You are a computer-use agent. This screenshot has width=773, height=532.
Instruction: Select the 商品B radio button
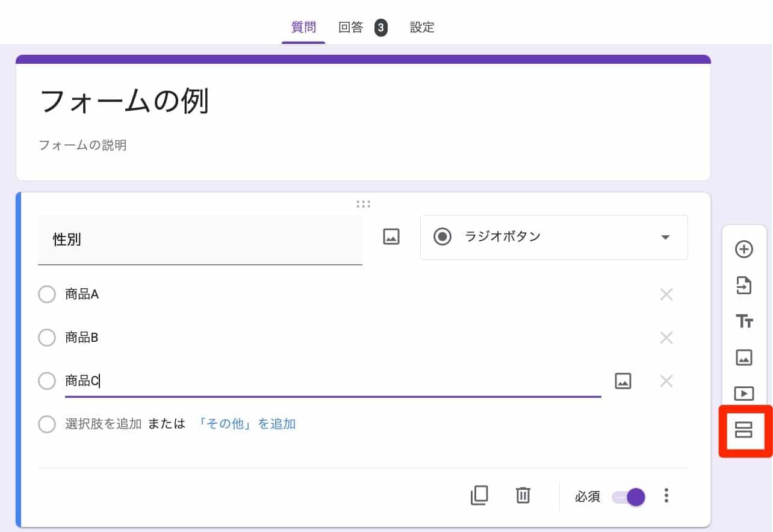[47, 338]
